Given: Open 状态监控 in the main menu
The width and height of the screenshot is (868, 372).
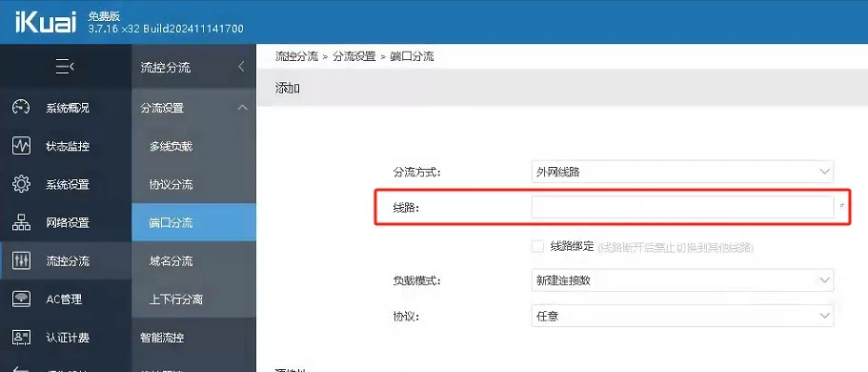Looking at the screenshot, I should pos(66,146).
